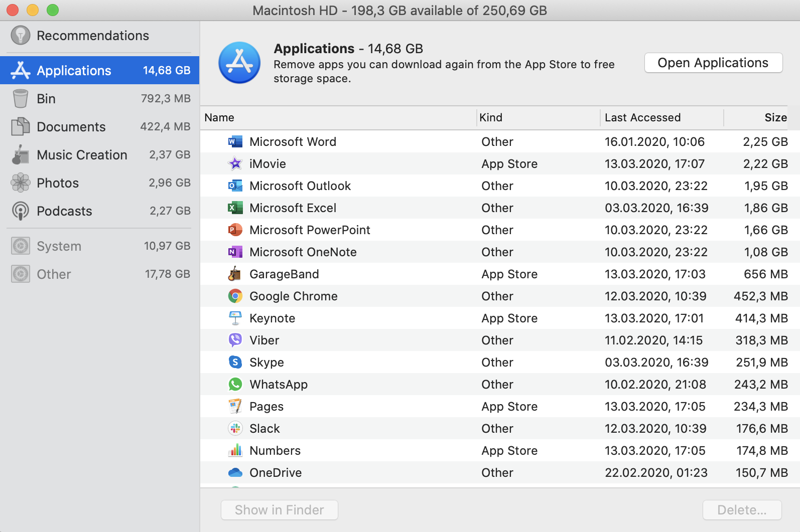This screenshot has height=532, width=800.
Task: Select the GarageBand name text
Action: [x=284, y=274]
